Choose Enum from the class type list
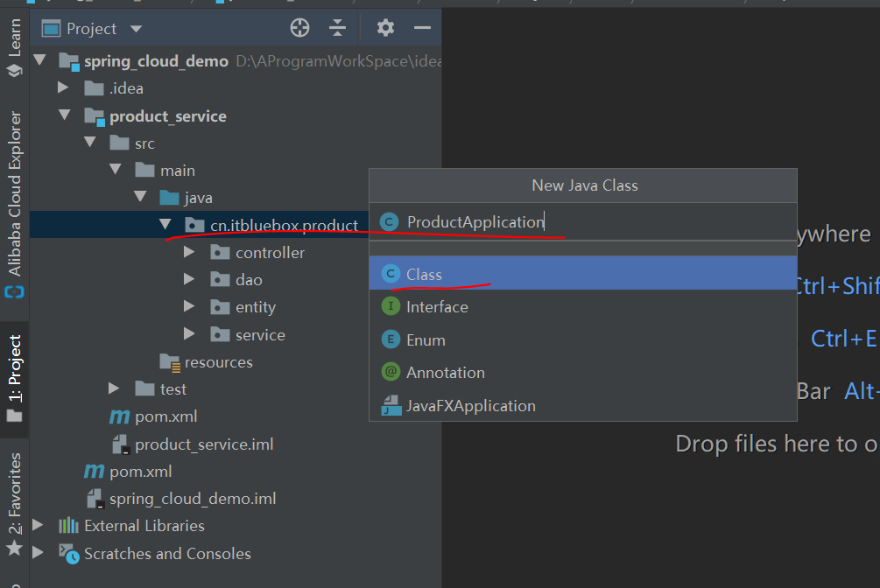Image resolution: width=880 pixels, height=588 pixels. point(426,339)
